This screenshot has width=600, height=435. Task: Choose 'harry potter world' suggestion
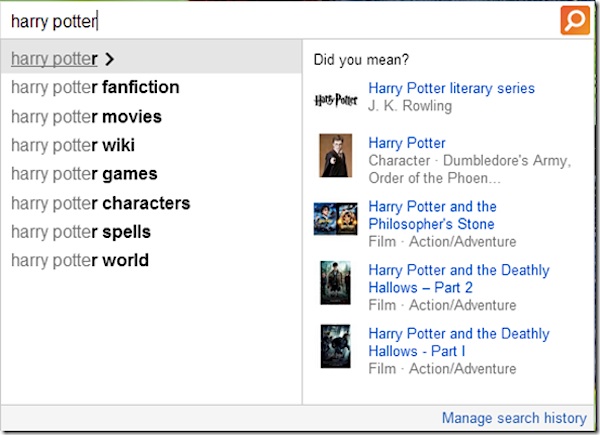coord(80,261)
